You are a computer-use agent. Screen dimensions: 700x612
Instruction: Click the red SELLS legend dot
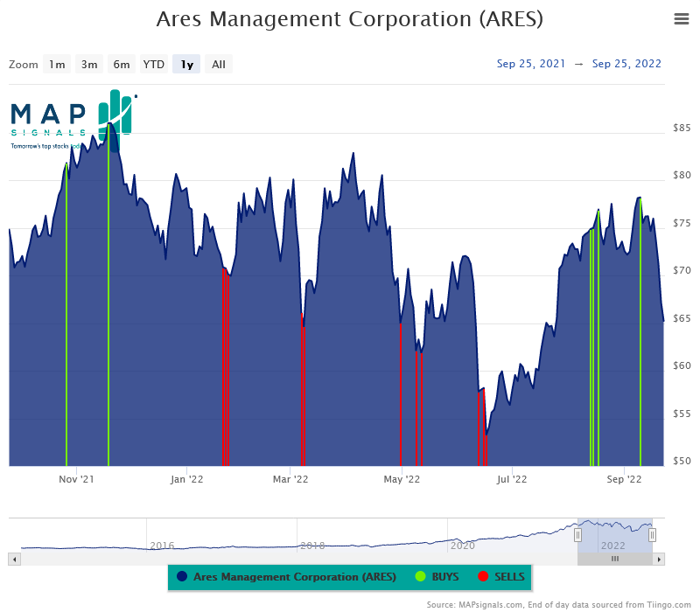point(483,576)
